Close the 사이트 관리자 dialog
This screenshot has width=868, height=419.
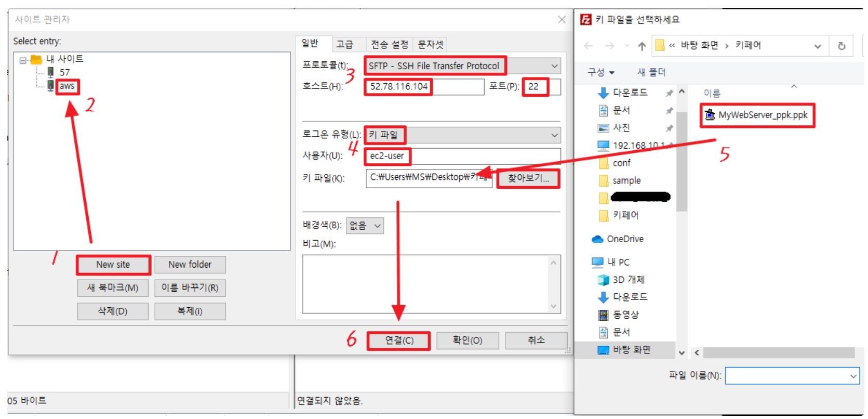562,20
